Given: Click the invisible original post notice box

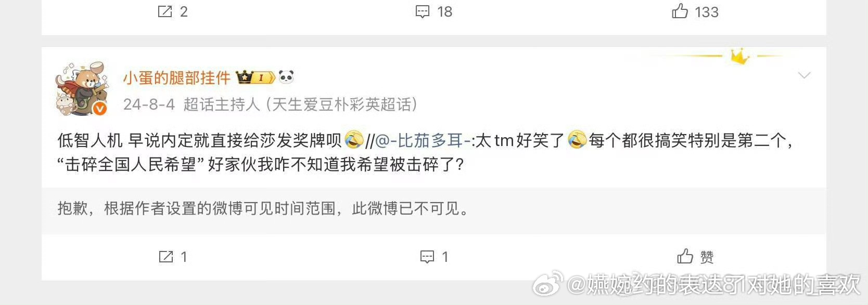Looking at the screenshot, I should [434, 209].
